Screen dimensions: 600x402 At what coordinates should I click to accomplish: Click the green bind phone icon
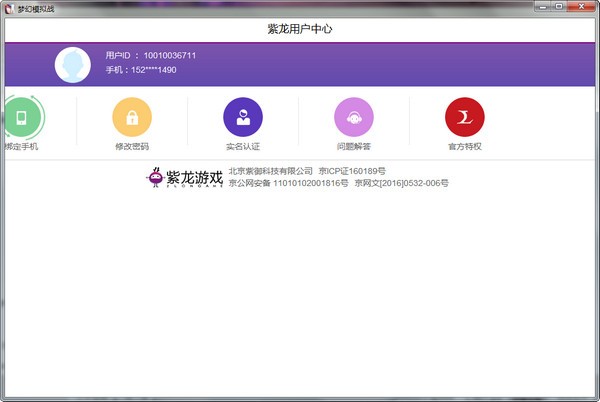point(22,117)
